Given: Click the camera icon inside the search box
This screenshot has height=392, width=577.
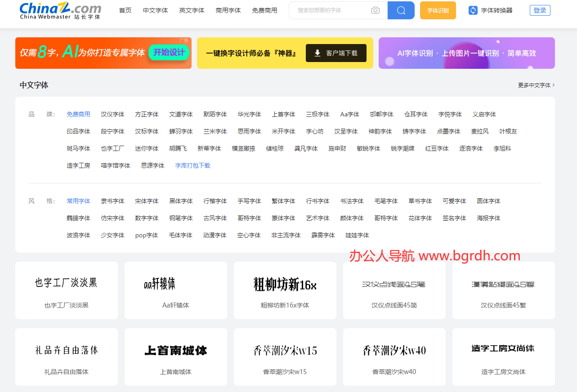Looking at the screenshot, I should click(x=375, y=10).
